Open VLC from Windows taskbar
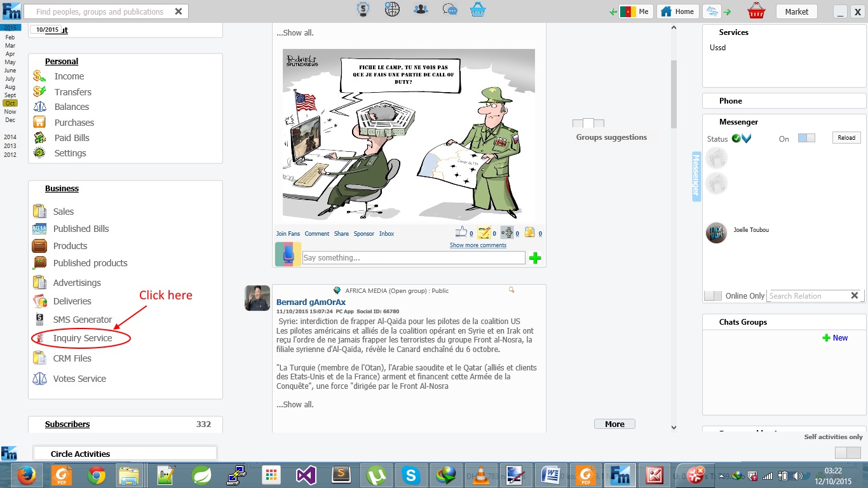The image size is (868, 488). [482, 475]
